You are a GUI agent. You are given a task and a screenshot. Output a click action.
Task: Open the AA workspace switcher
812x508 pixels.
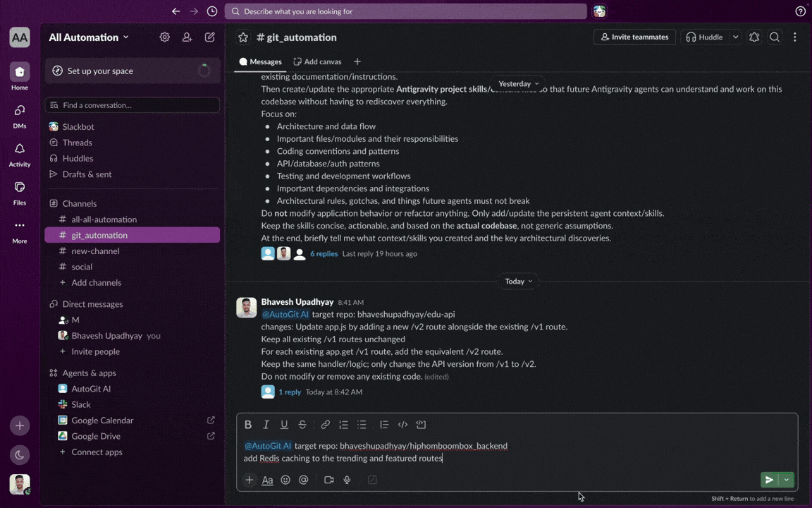pos(20,37)
